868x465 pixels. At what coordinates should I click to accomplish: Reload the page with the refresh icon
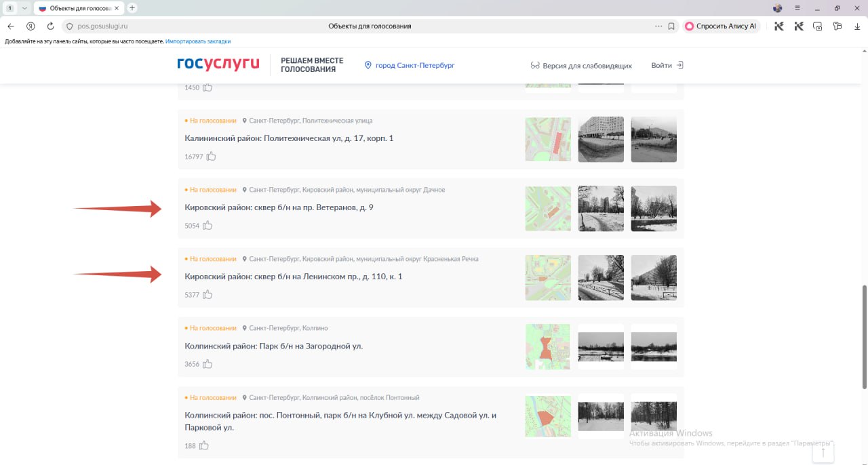[50, 26]
